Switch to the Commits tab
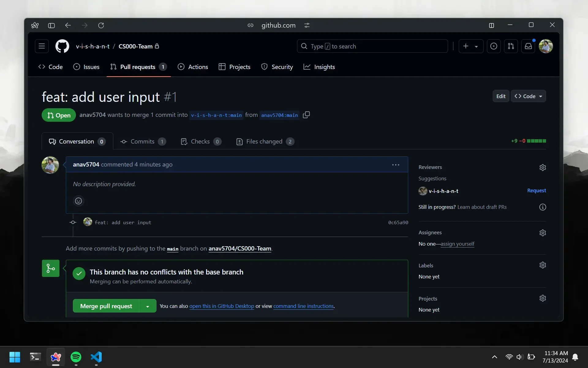Screen dimensions: 588x368 143,141
